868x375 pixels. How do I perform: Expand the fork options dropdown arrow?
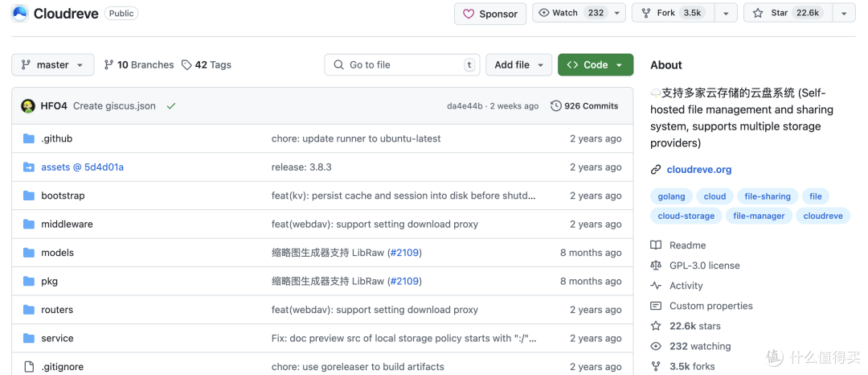coord(726,13)
